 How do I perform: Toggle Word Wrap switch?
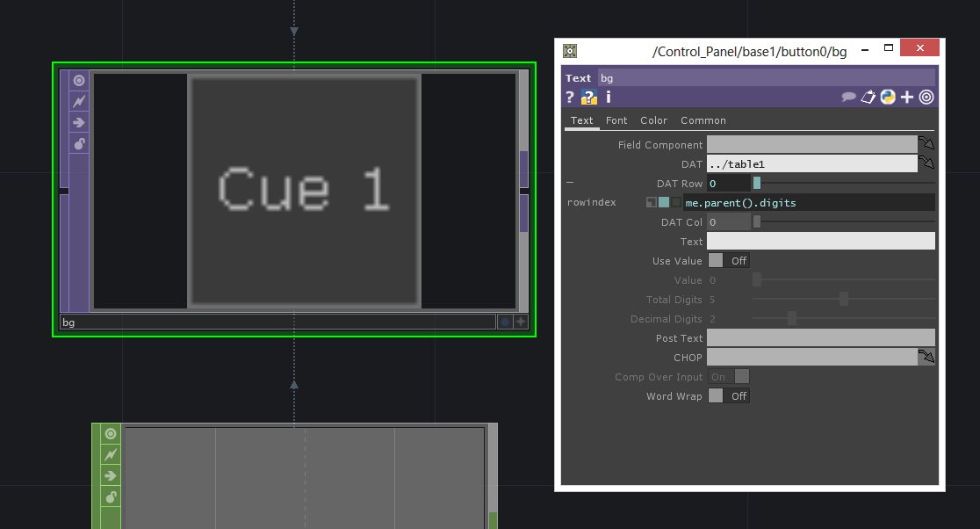(728, 396)
